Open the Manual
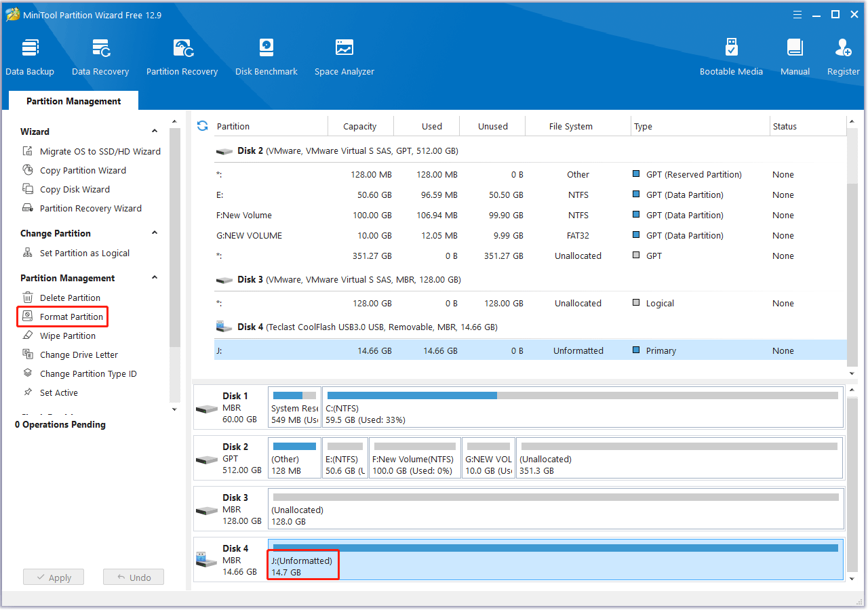 [x=795, y=57]
